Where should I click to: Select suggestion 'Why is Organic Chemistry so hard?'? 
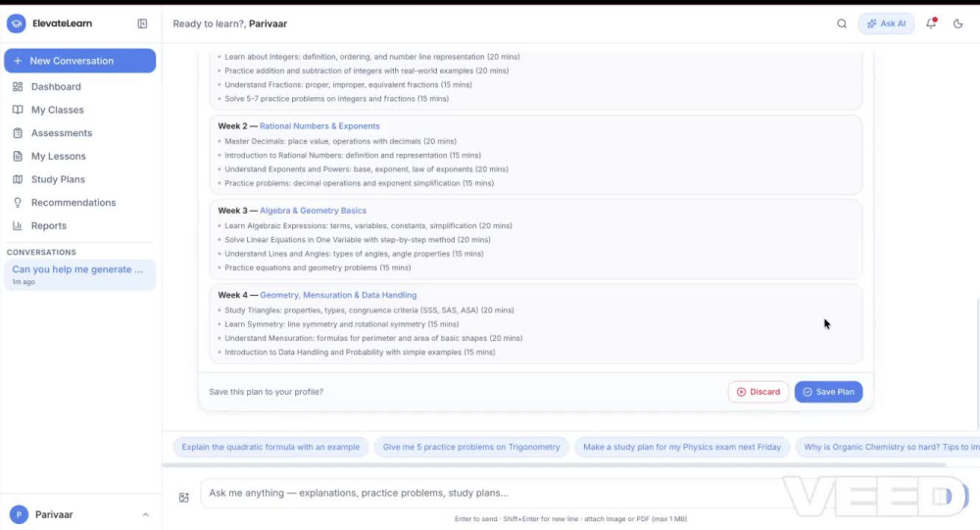888,447
